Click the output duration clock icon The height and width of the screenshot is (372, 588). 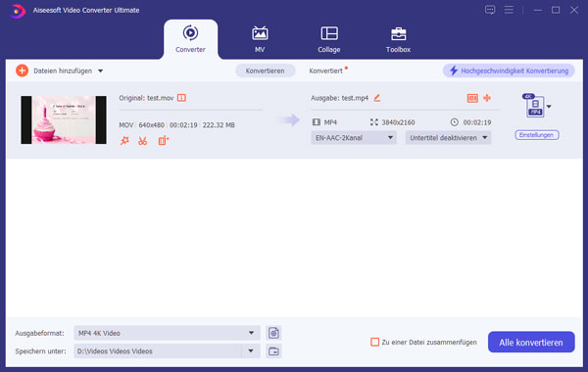pos(454,122)
